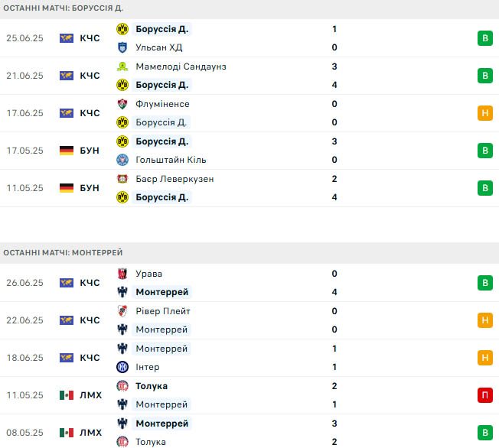Click Bayer Leverkusen crest icon
Screen dimensions: 499x448
tap(122, 179)
